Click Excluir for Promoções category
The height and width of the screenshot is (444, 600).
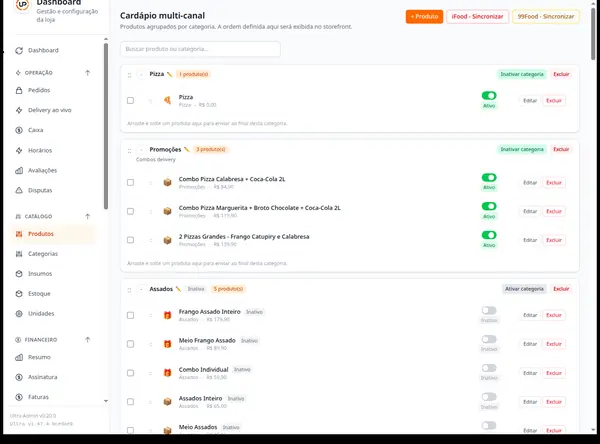[561, 149]
